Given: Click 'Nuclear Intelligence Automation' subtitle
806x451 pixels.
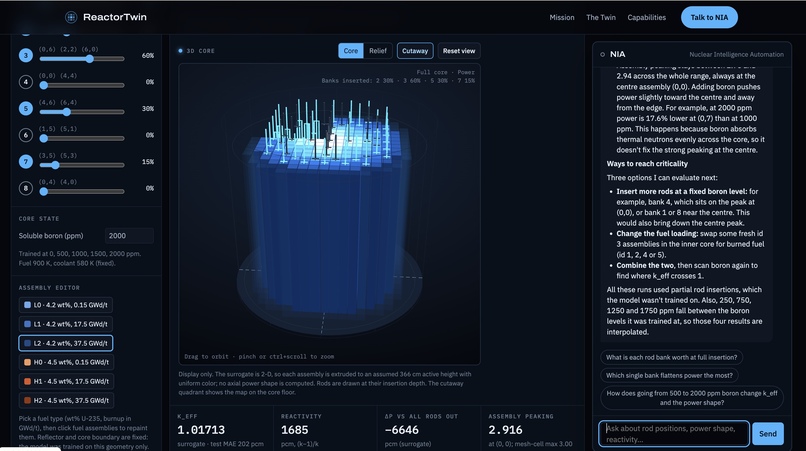Looking at the screenshot, I should point(737,55).
